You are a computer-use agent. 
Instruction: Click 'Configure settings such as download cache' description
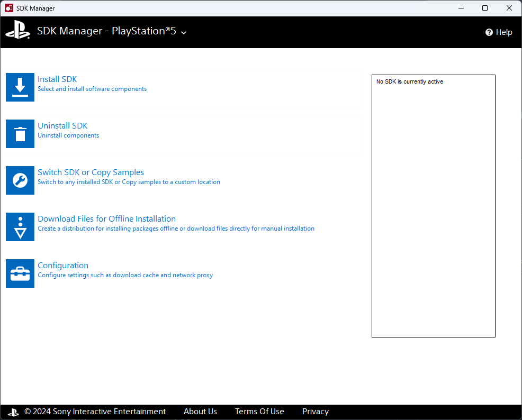(x=125, y=275)
